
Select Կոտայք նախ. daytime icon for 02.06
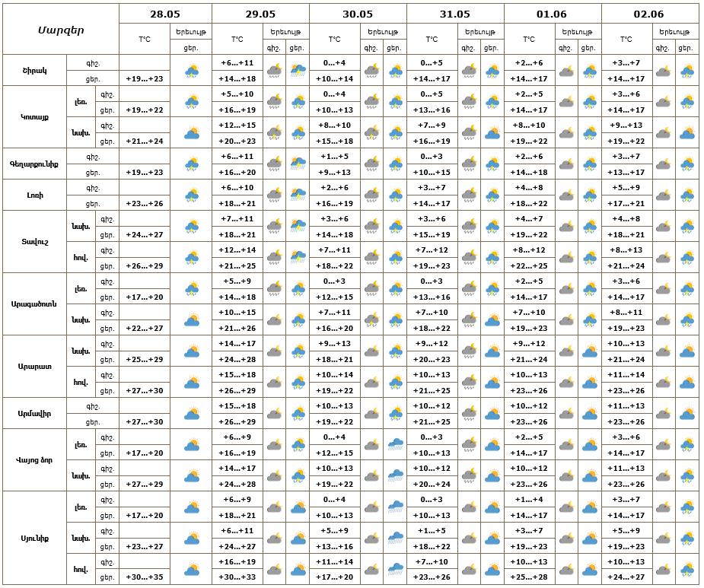tap(687, 133)
